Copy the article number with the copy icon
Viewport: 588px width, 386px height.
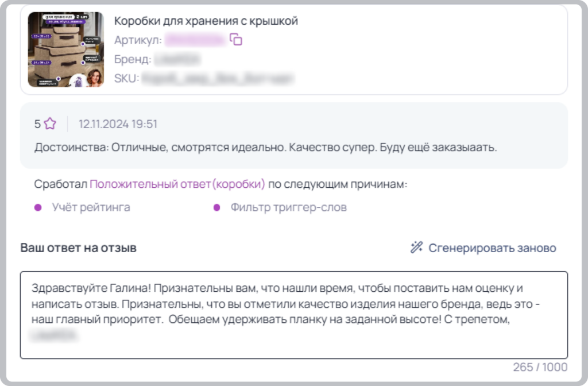pos(236,40)
